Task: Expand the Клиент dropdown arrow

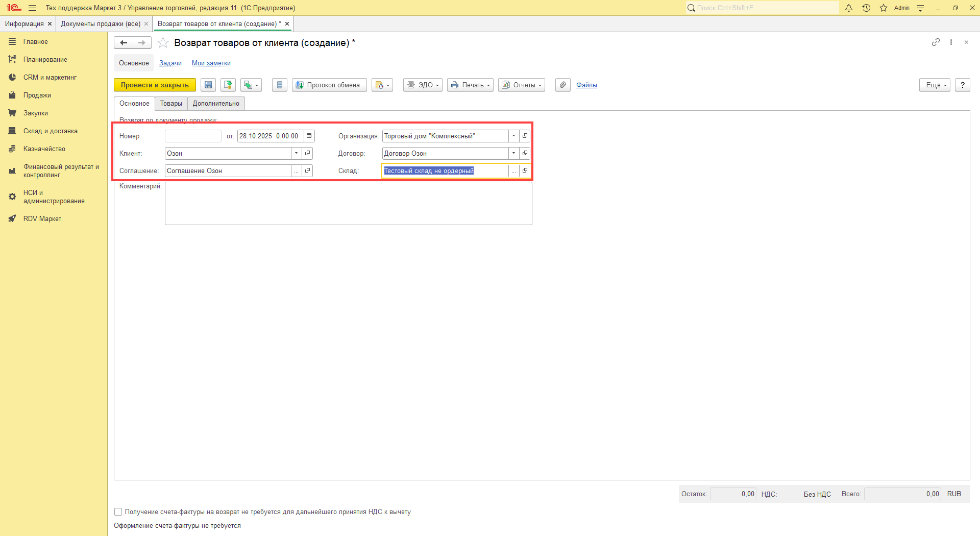Action: (x=297, y=154)
